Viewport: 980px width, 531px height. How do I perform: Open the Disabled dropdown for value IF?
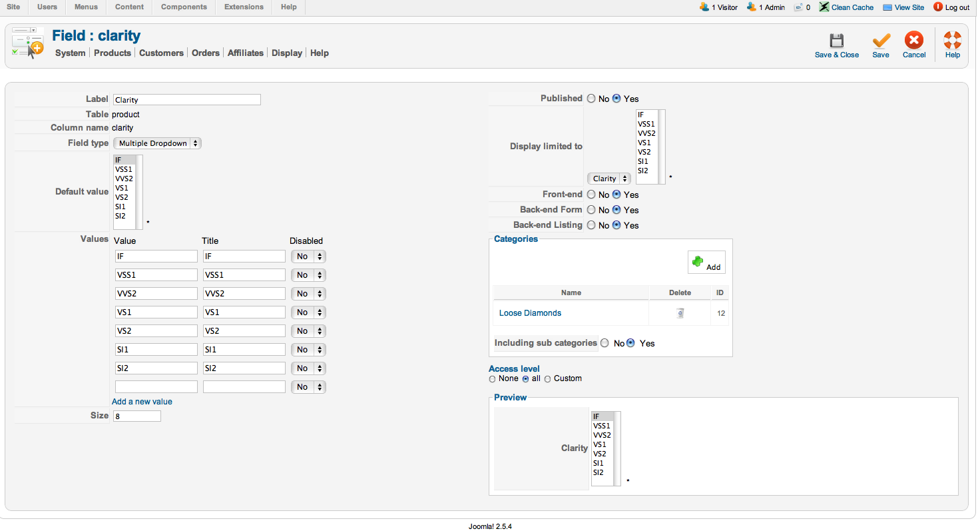[x=308, y=257]
